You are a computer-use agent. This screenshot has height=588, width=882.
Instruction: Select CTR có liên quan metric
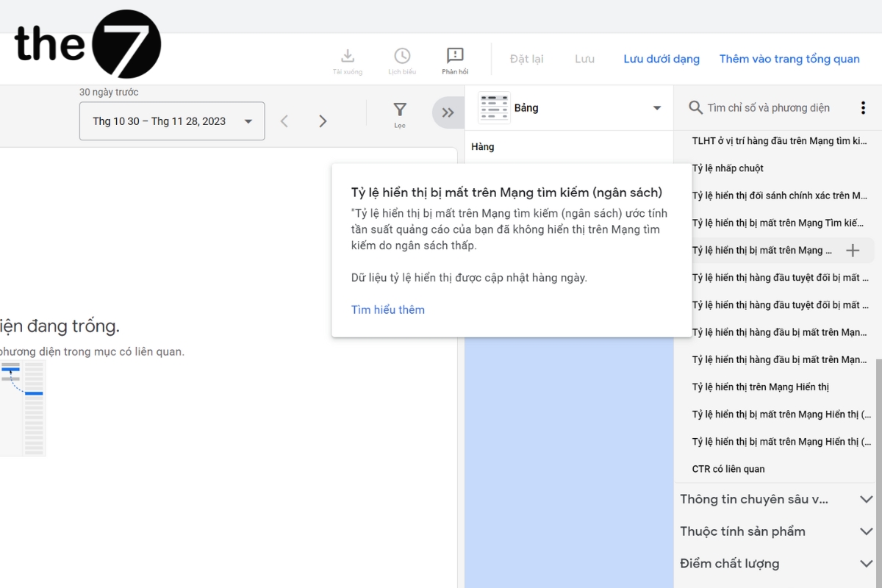[x=728, y=469]
